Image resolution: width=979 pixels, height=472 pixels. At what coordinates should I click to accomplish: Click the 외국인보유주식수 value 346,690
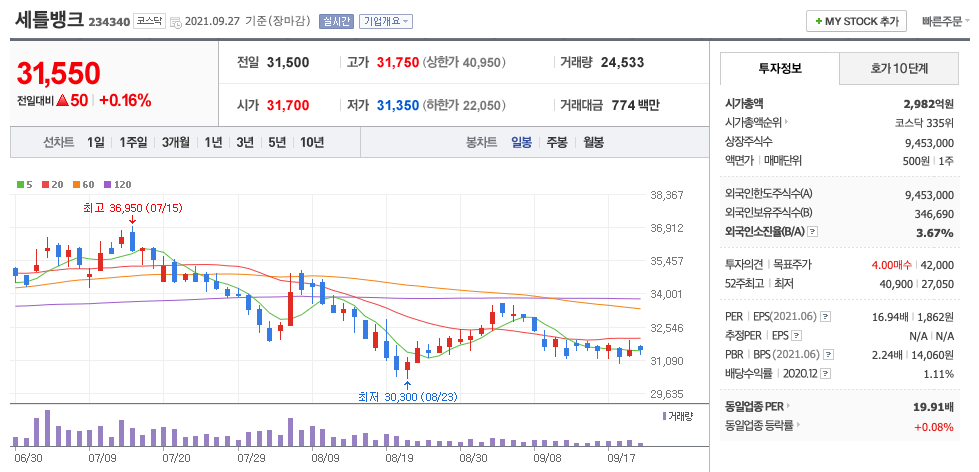pos(934,214)
